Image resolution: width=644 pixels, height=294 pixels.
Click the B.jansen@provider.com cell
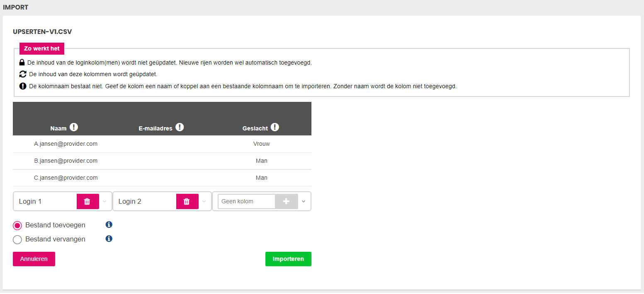pos(66,161)
